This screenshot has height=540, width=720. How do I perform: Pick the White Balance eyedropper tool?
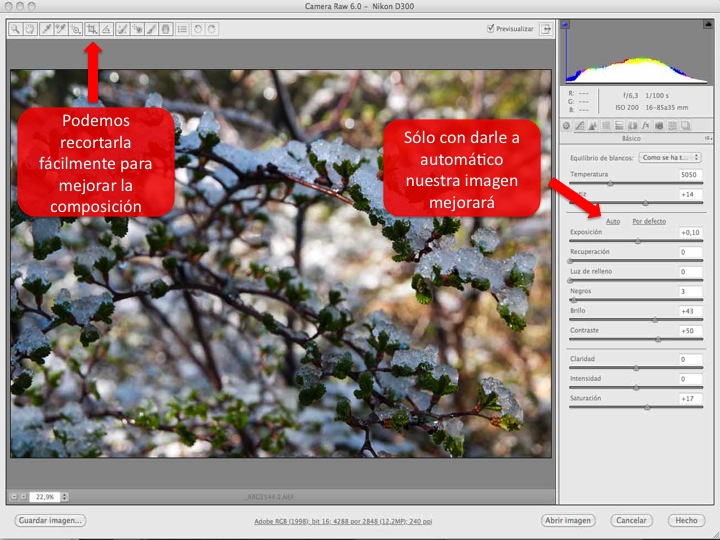pyautogui.click(x=46, y=30)
